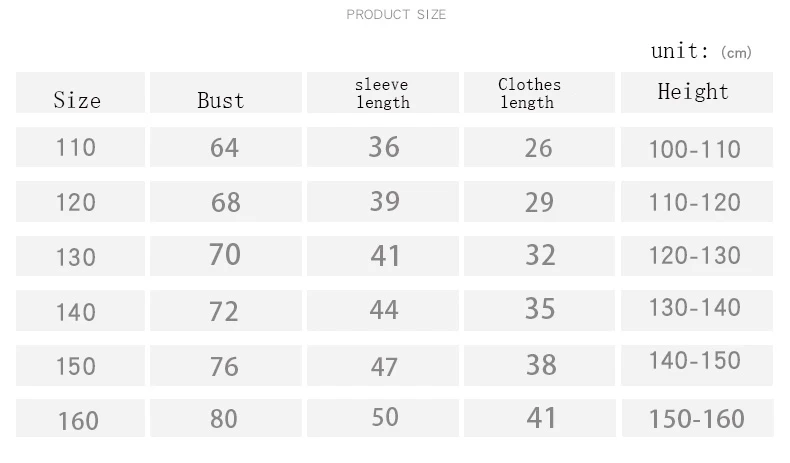Click height range 150-160 cell
The width and height of the screenshot is (790, 463).
pyautogui.click(x=697, y=418)
